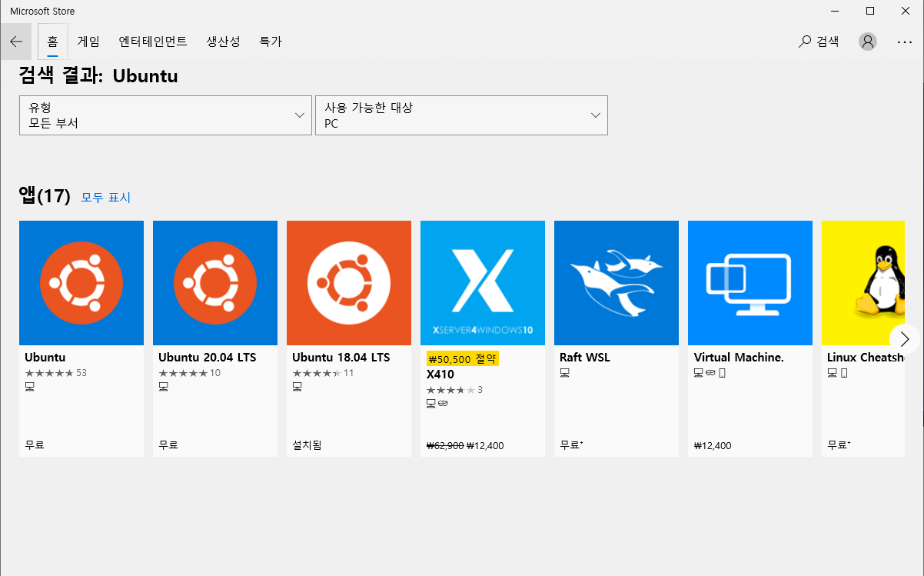924x576 pixels.
Task: Click 무료 price under Ubuntu 20.04 LTS
Action: (168, 445)
